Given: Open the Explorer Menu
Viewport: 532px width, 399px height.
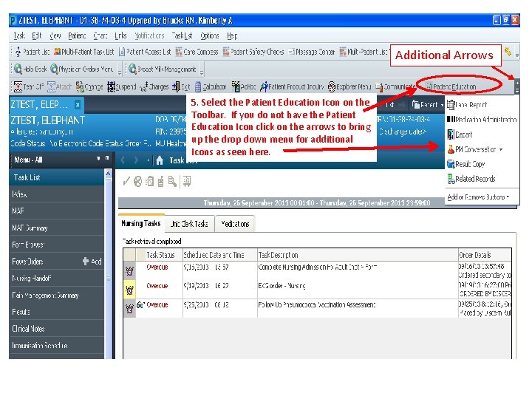Looking at the screenshot, I should (349, 87).
